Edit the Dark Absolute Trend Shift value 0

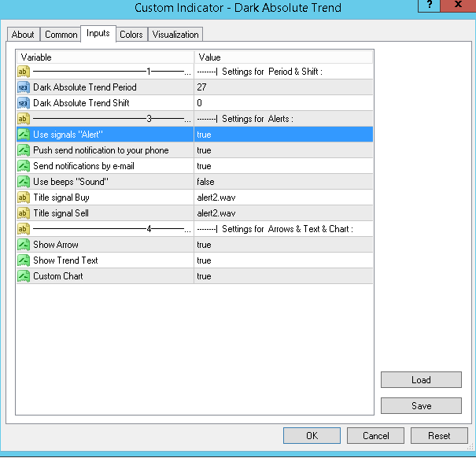pyautogui.click(x=283, y=103)
